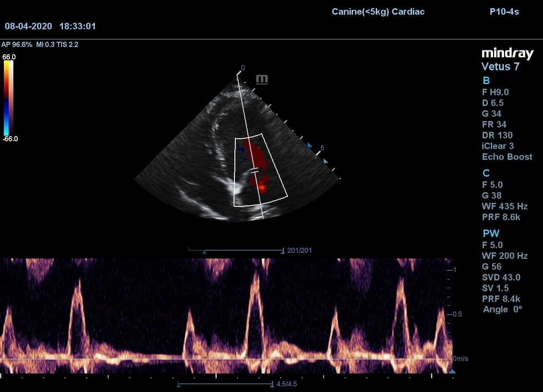Toggle the Echo Boost setting
The width and height of the screenshot is (543, 392).
507,157
